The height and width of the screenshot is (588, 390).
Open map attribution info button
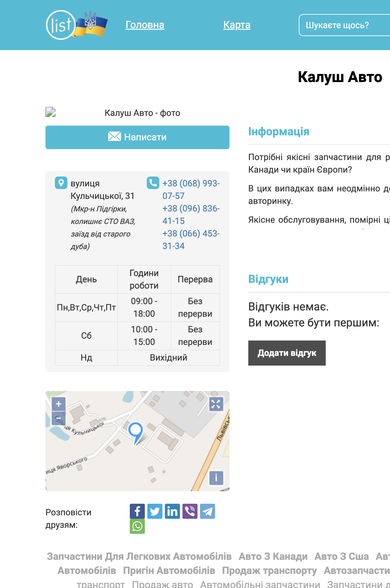pos(216,478)
